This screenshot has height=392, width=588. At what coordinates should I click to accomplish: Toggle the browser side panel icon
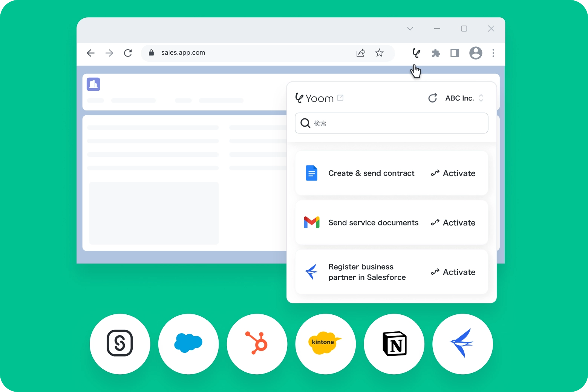455,53
